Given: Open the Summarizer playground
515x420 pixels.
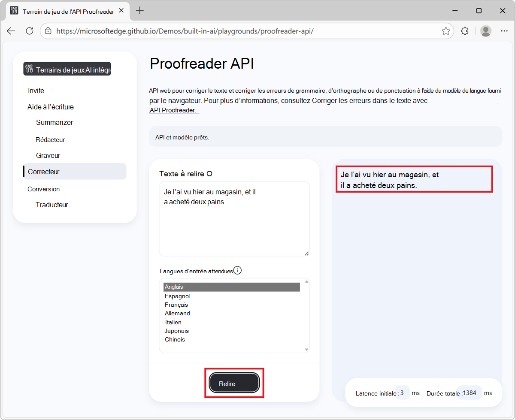Looking at the screenshot, I should tap(55, 122).
